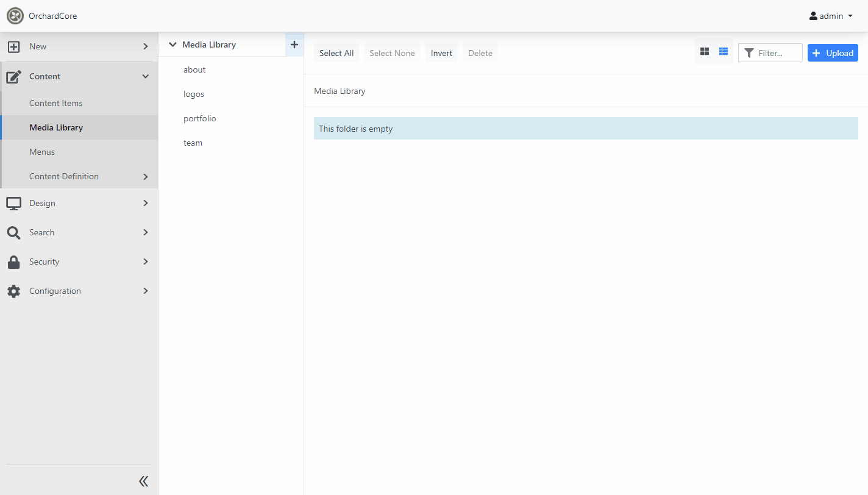Open the team folder
This screenshot has width=868, height=495.
point(193,143)
